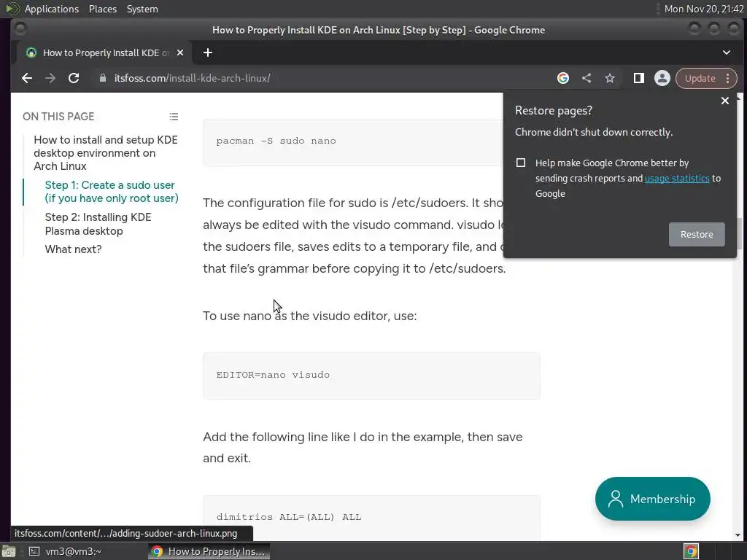Screen dimensions: 747x560
Task: Click the pacman -S sudo nano code block
Action: pyautogui.click(x=352, y=142)
